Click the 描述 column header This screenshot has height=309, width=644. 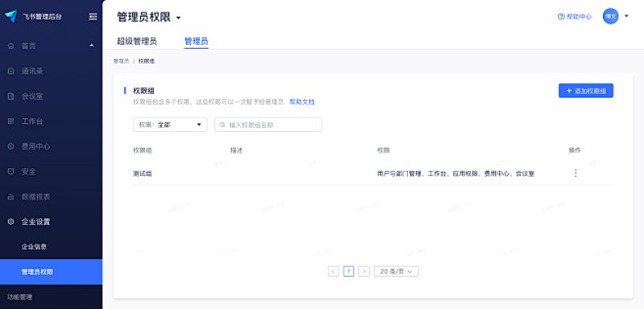237,150
